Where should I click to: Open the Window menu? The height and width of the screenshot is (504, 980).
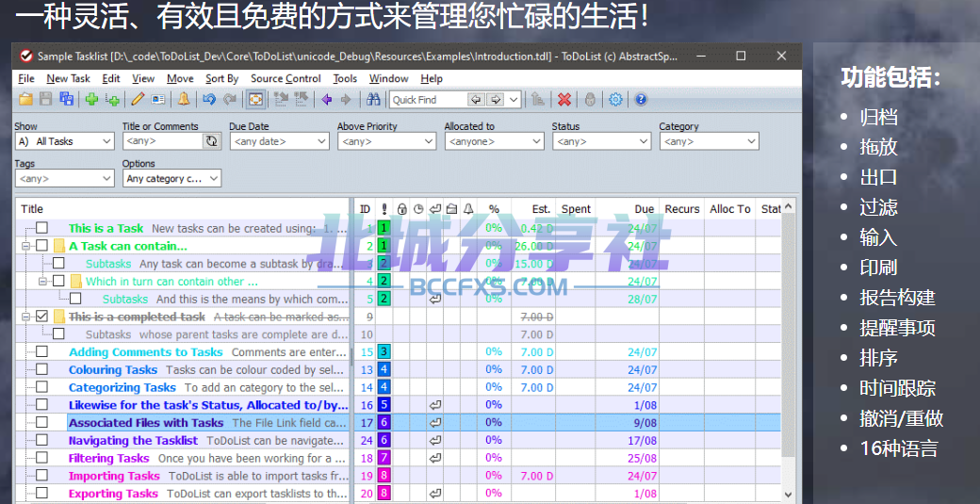(389, 79)
